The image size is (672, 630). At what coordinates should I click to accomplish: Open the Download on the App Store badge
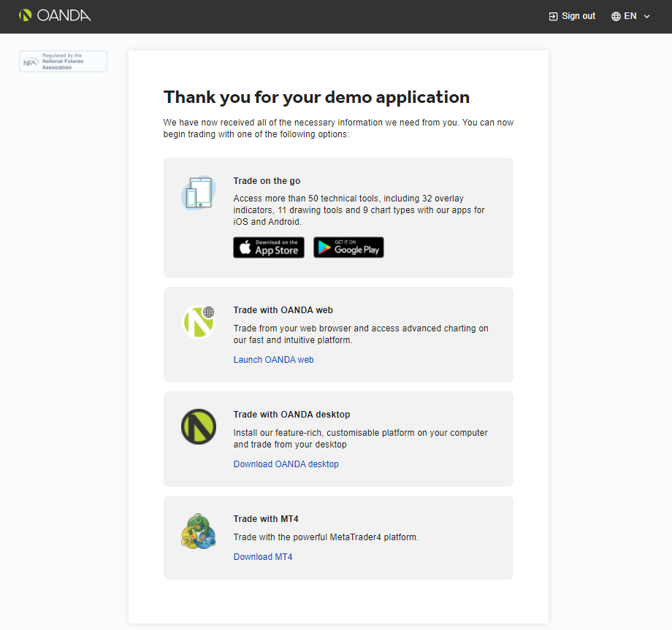pyautogui.click(x=269, y=247)
